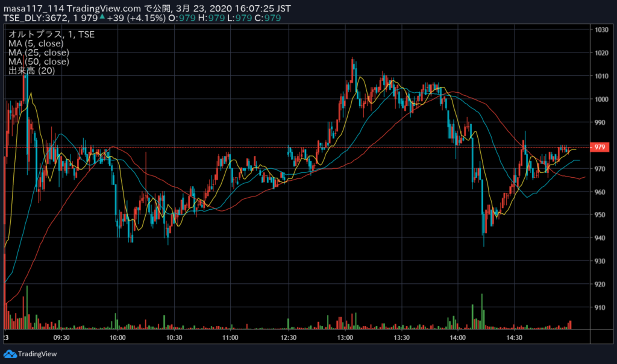This screenshot has height=364, width=617.
Task: Click the 910 price axis label
Action: (x=600, y=308)
